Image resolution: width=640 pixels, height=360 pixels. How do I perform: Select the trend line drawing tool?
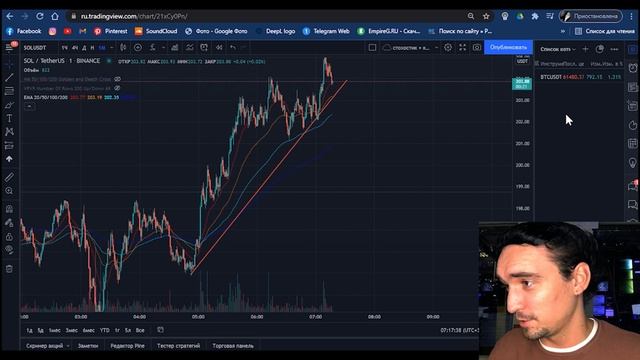tap(9, 78)
